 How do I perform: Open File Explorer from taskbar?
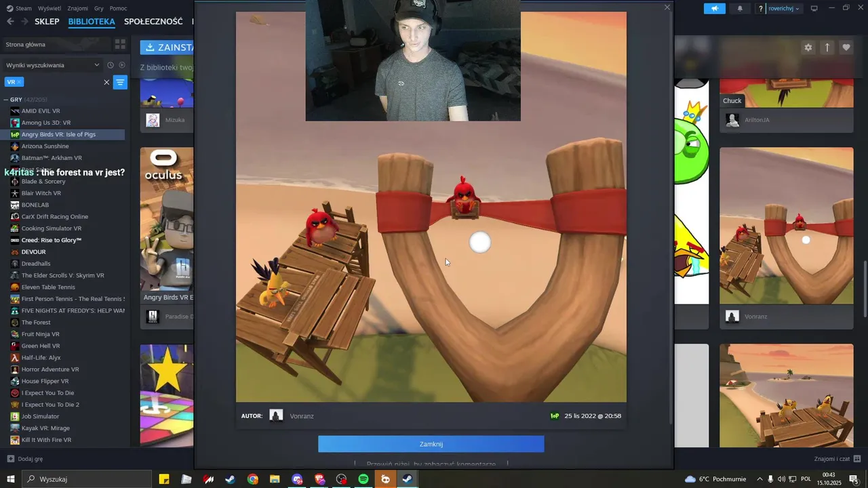275,479
